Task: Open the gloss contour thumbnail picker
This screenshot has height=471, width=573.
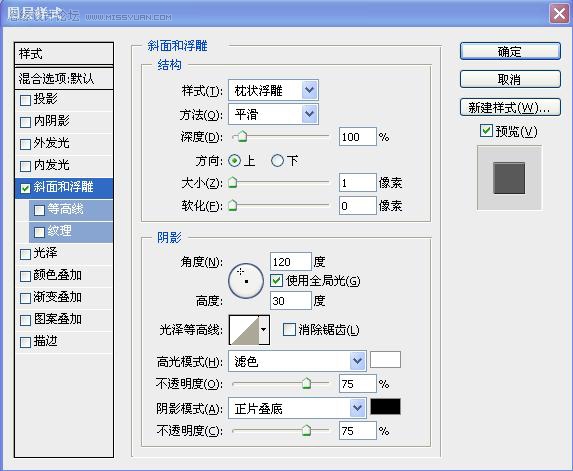Action: (249, 330)
